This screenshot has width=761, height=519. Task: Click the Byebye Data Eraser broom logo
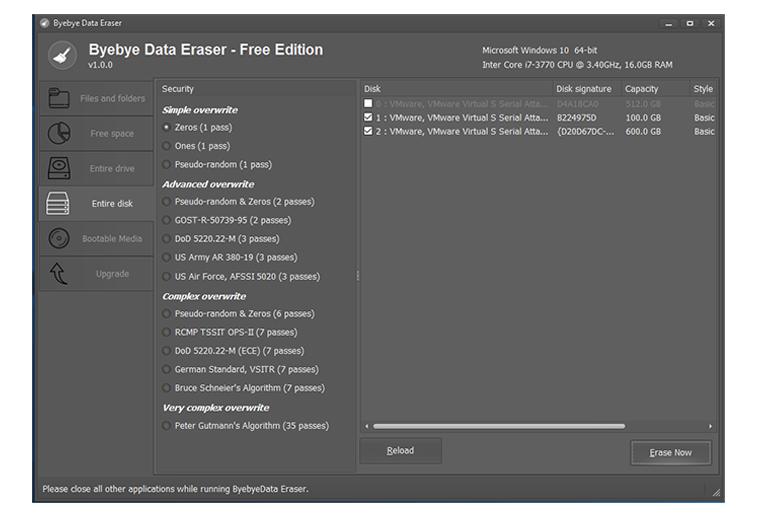[62, 56]
